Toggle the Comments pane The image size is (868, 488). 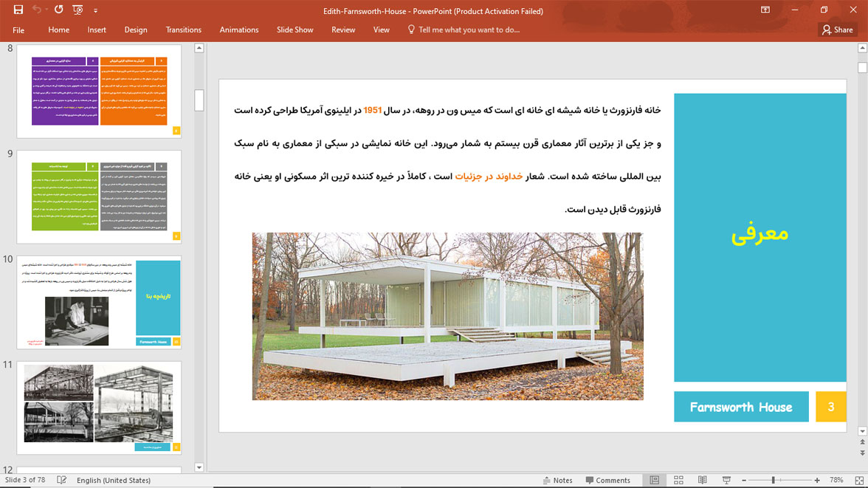608,480
